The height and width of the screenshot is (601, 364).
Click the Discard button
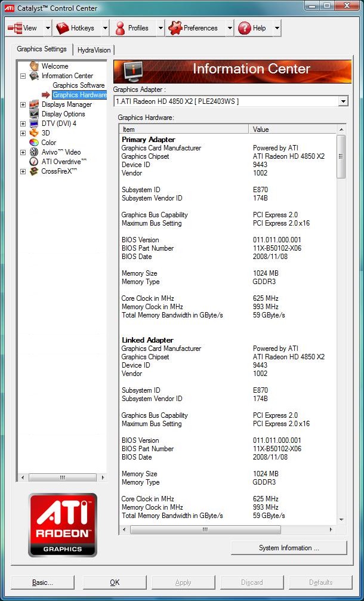pos(252,582)
